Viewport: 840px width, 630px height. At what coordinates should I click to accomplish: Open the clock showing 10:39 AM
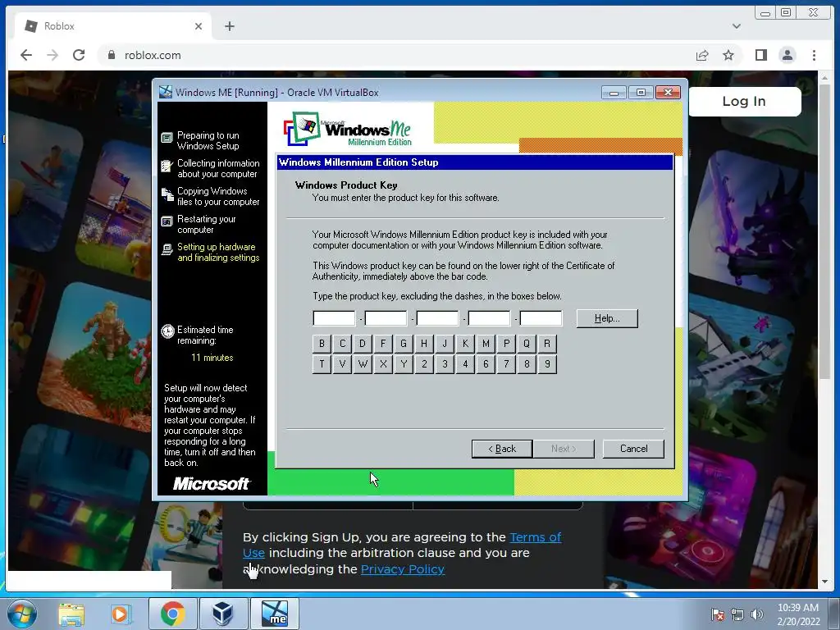798,614
